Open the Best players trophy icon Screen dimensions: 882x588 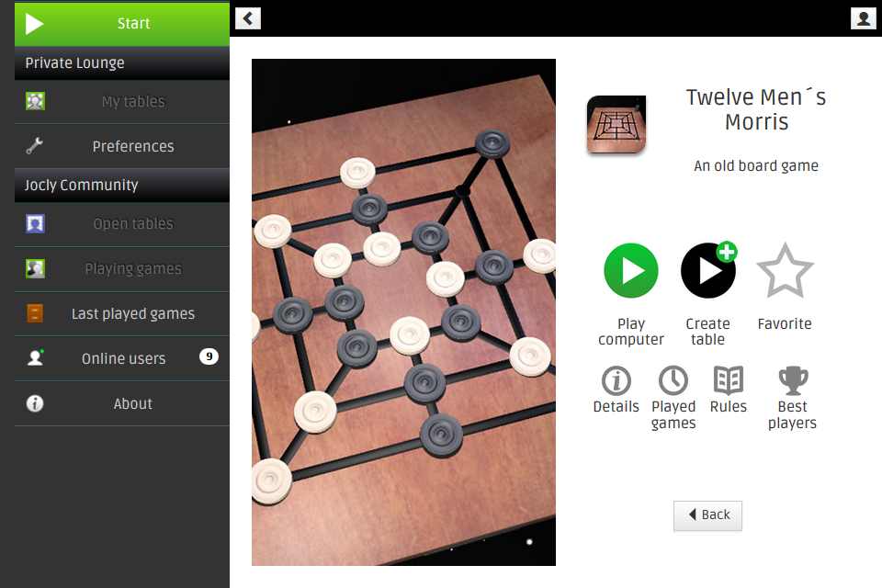793,381
